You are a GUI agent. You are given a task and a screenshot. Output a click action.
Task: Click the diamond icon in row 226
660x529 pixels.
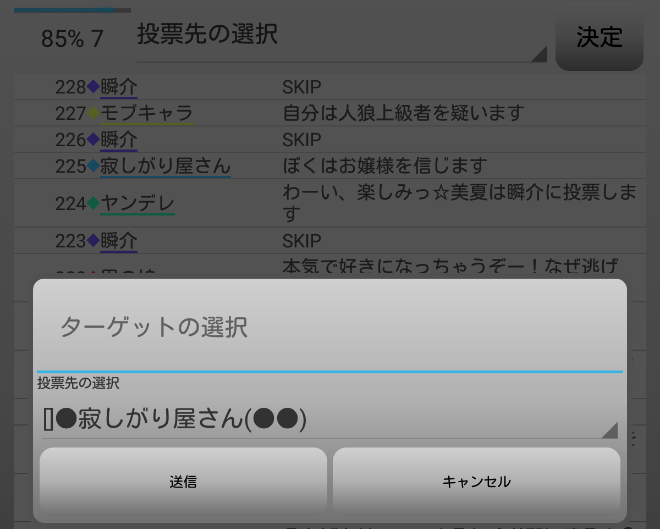(94, 139)
